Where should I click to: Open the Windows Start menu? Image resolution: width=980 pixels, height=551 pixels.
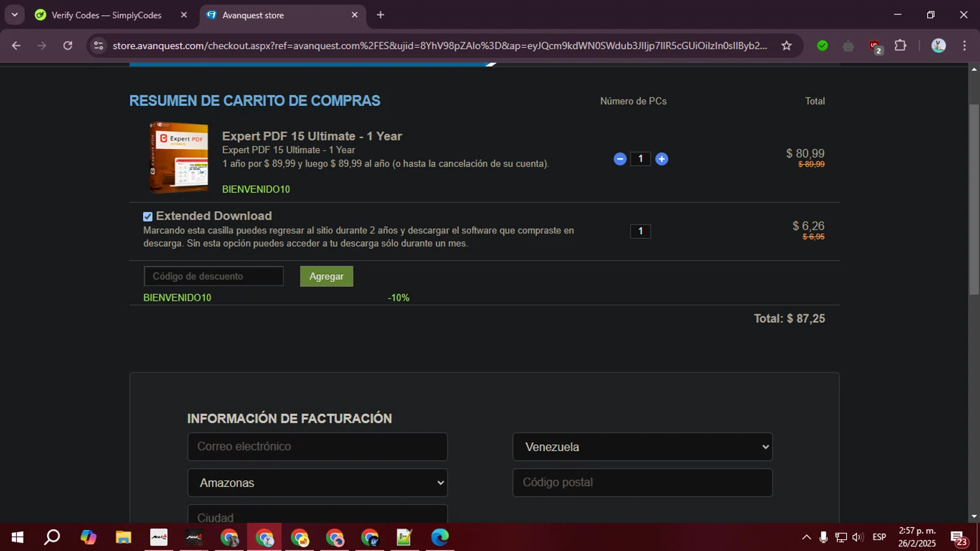[x=18, y=537]
